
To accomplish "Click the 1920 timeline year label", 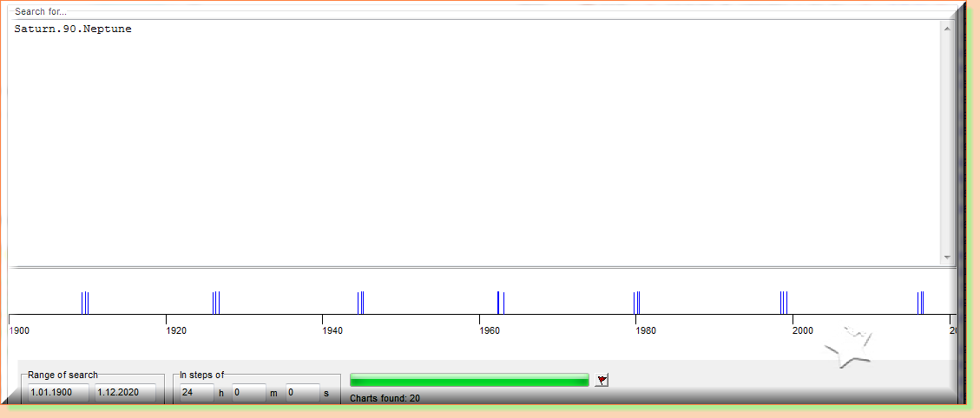I will (x=177, y=330).
